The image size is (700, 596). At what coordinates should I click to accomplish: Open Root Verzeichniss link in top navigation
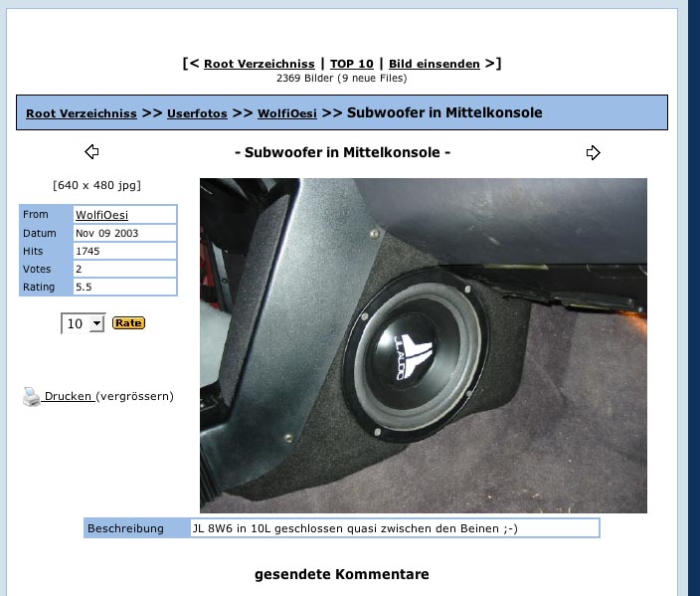click(260, 64)
